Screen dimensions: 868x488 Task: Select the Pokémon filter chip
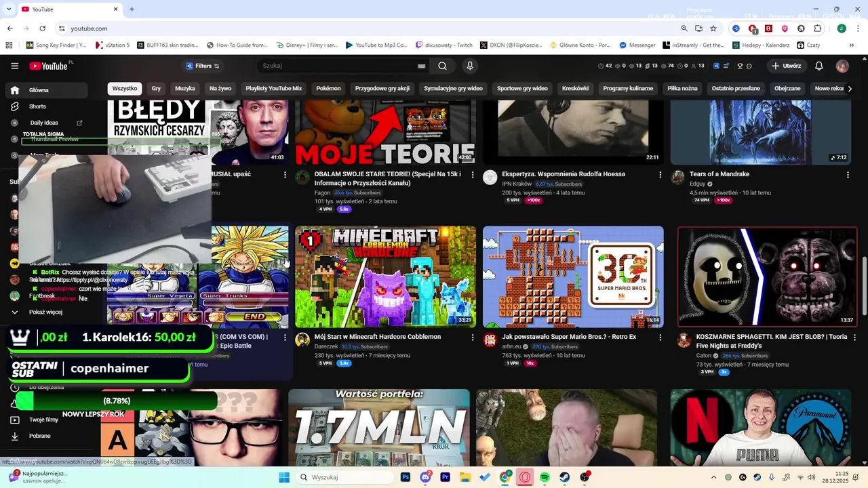pos(329,88)
